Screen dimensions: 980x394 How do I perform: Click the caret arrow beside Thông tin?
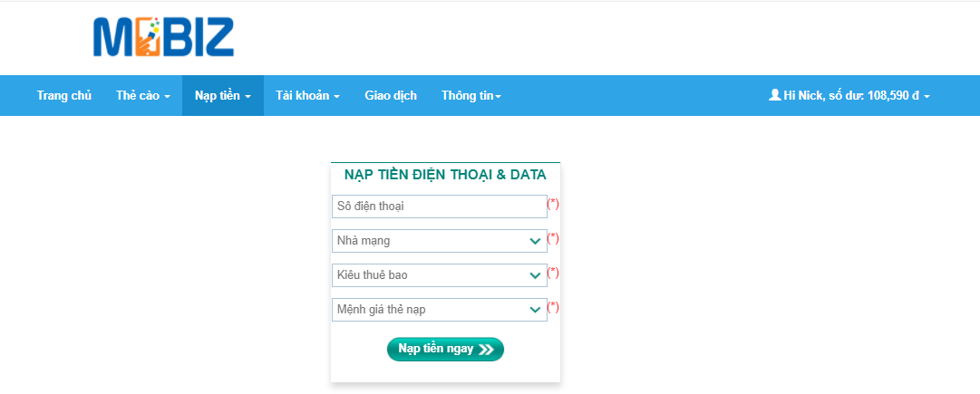[x=498, y=97]
